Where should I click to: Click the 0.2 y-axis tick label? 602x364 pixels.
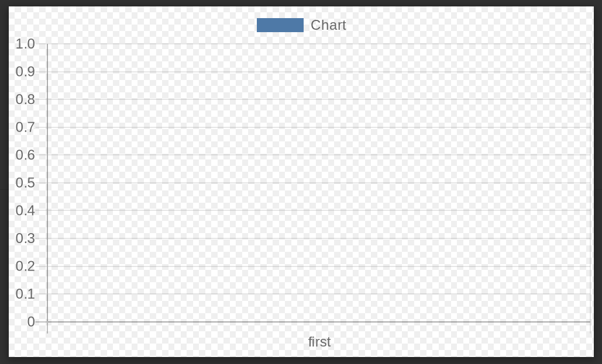25,266
